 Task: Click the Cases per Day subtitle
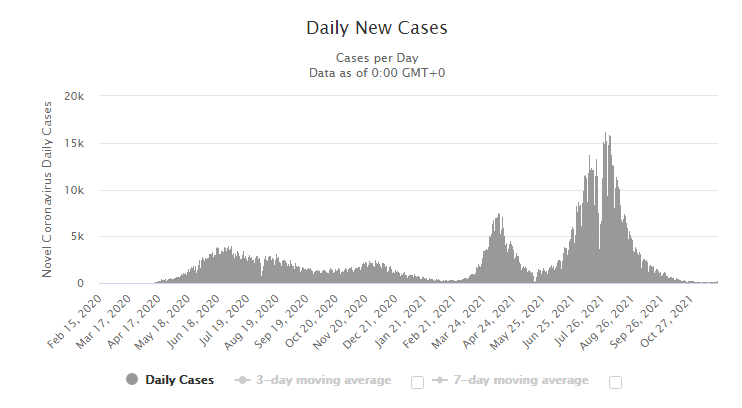point(375,57)
